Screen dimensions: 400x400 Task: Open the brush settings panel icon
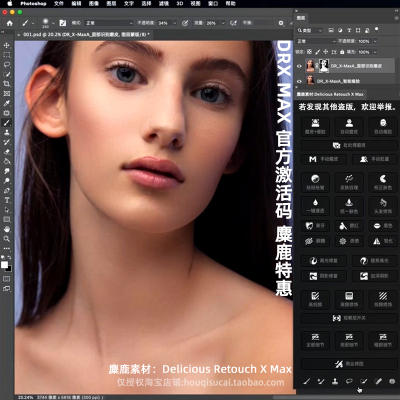[x=63, y=23]
